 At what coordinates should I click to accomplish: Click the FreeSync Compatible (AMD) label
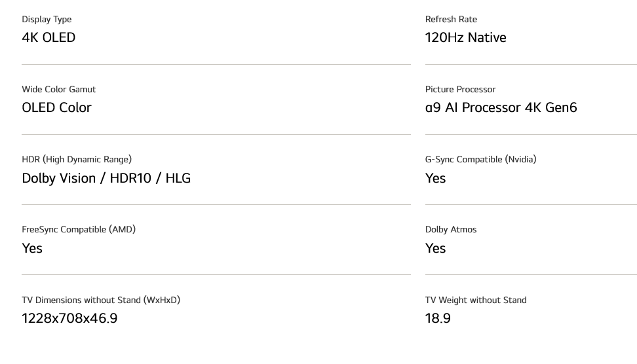pyautogui.click(x=79, y=230)
